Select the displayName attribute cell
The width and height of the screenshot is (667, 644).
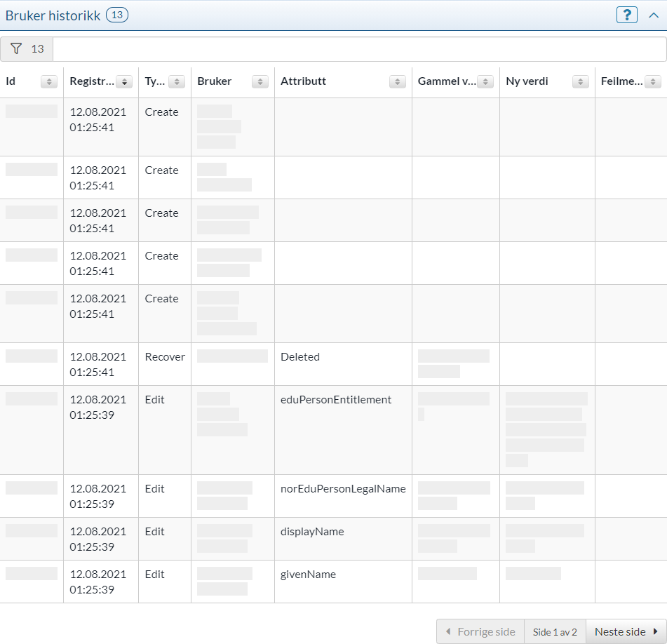tap(312, 532)
